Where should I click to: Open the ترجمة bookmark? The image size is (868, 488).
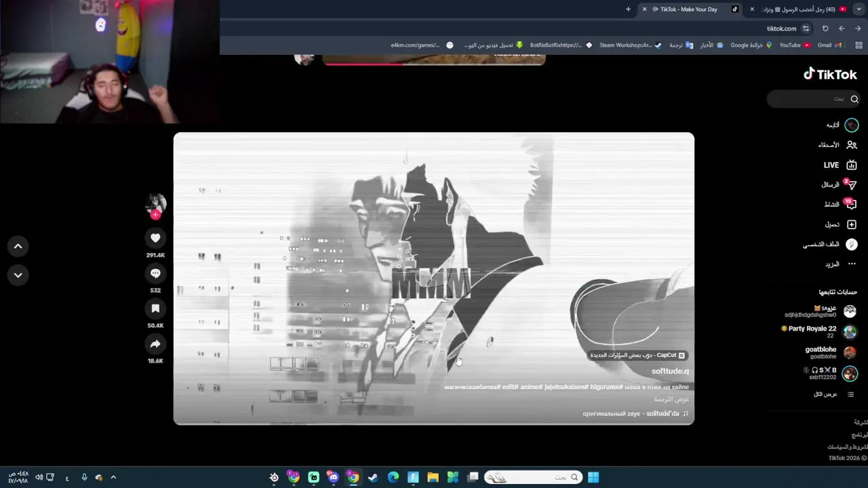click(x=681, y=45)
